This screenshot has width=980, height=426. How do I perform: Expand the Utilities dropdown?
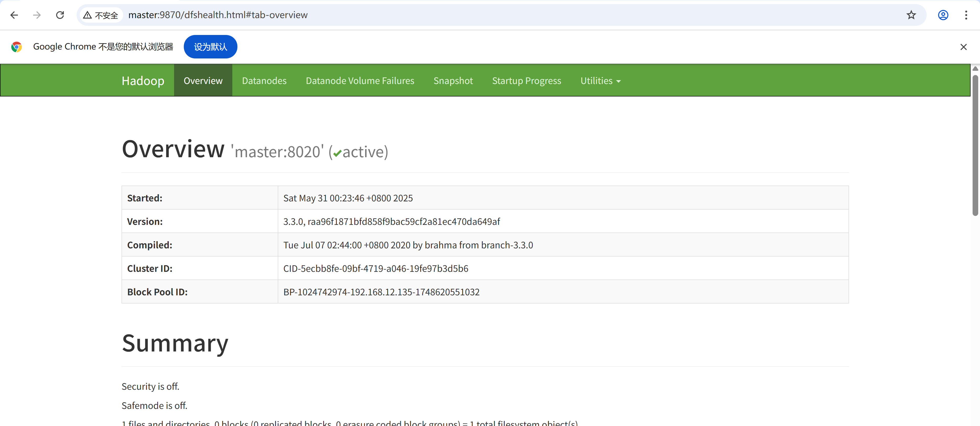pos(600,81)
